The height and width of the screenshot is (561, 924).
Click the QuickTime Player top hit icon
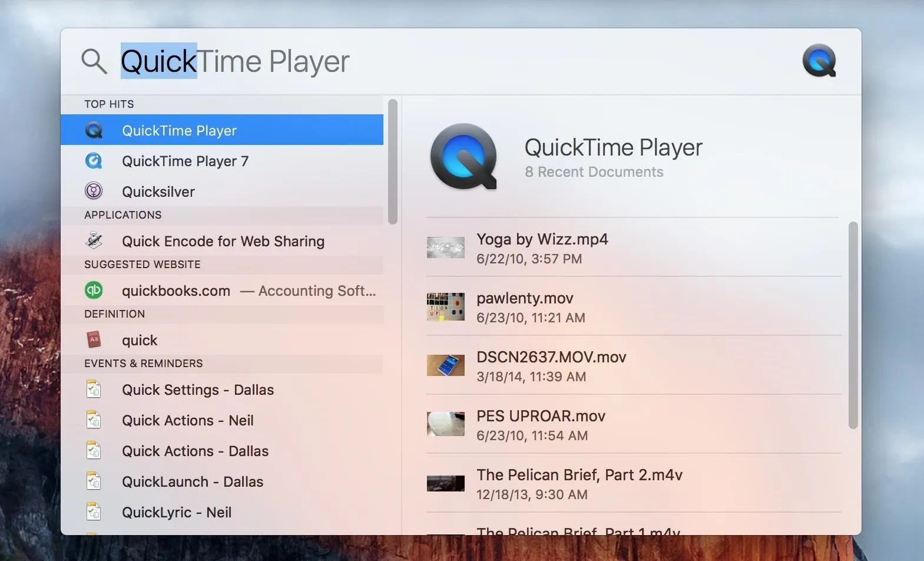point(94,130)
